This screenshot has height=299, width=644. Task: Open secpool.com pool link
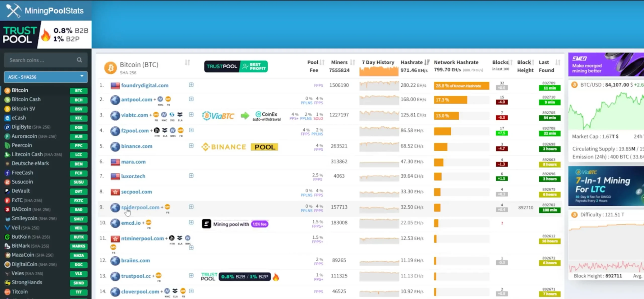(x=137, y=192)
